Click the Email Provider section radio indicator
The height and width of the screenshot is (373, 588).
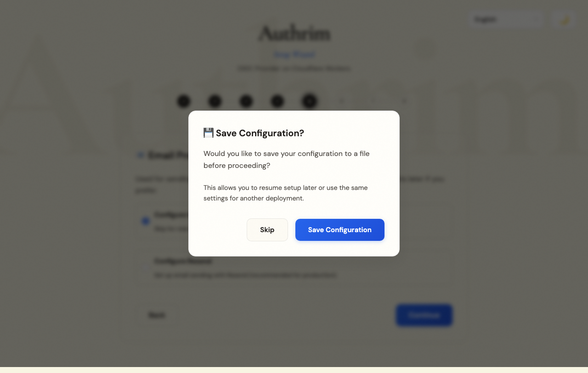(x=140, y=155)
